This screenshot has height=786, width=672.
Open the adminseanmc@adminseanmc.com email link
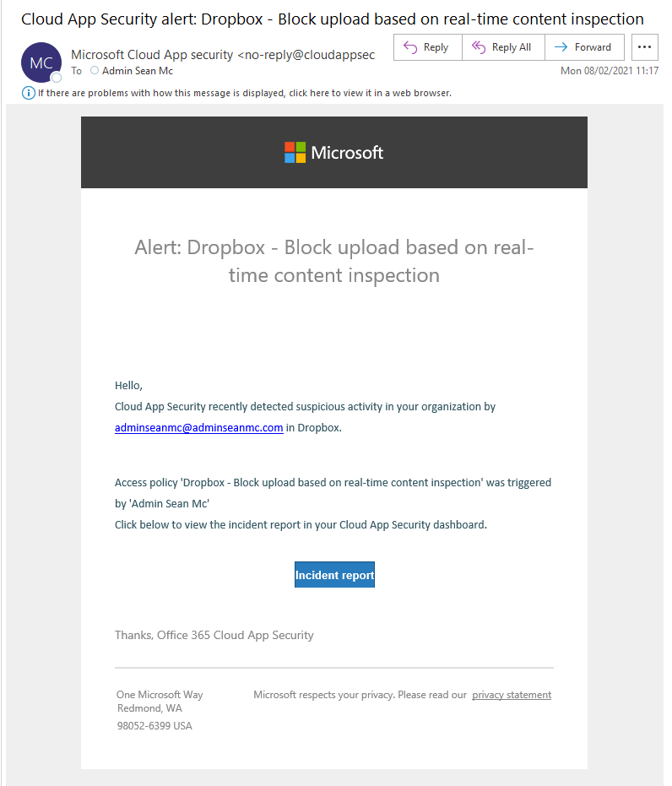(x=198, y=427)
